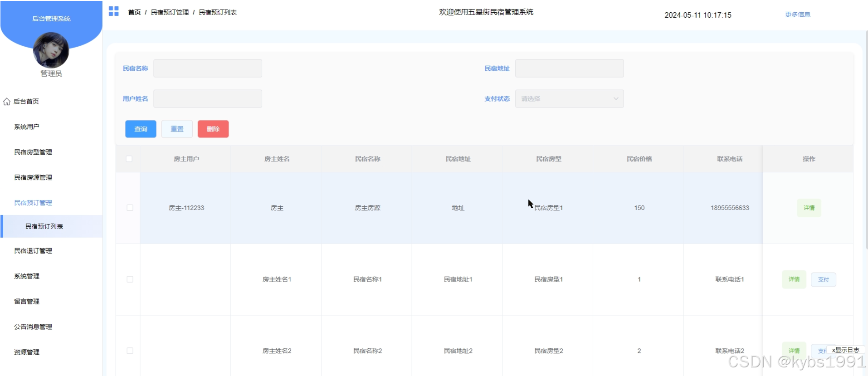Select the 民宿预订列表 submenu item
868x376 pixels.
(51, 226)
